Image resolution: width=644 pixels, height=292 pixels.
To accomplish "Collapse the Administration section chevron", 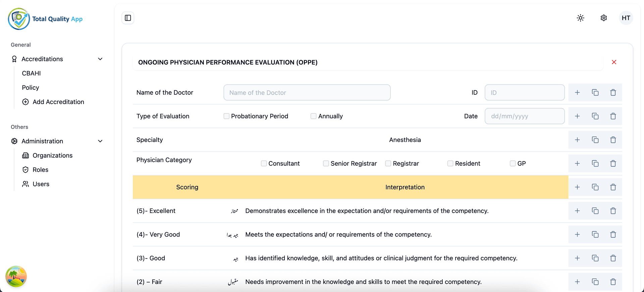I will [100, 141].
